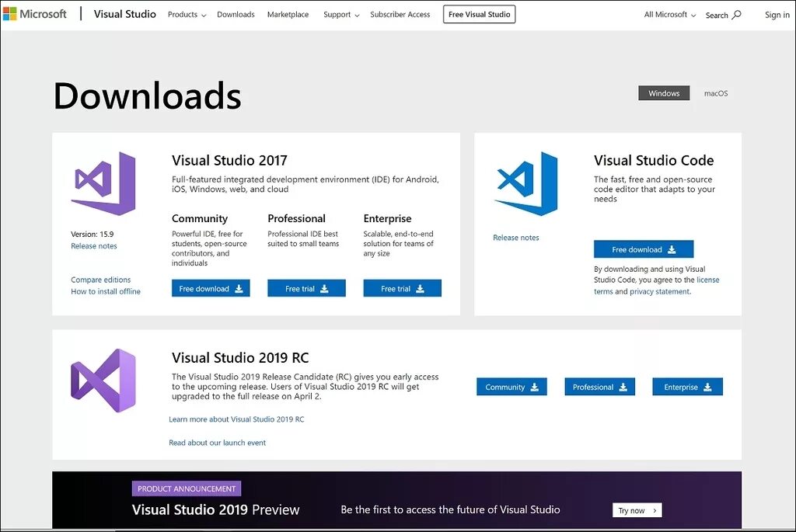The image size is (796, 532).
Task: Open Visual Studio 2017 Release notes
Action: [x=94, y=246]
